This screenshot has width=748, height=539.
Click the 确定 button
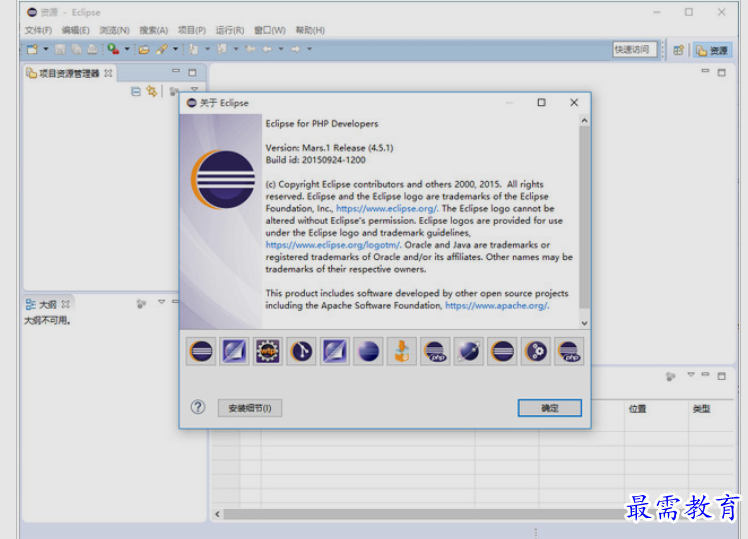pos(550,408)
